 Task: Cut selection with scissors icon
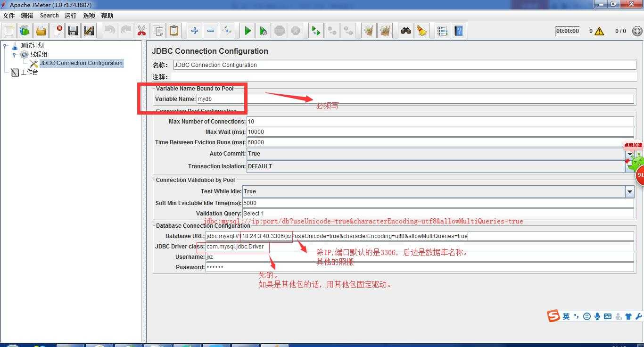[x=141, y=31]
